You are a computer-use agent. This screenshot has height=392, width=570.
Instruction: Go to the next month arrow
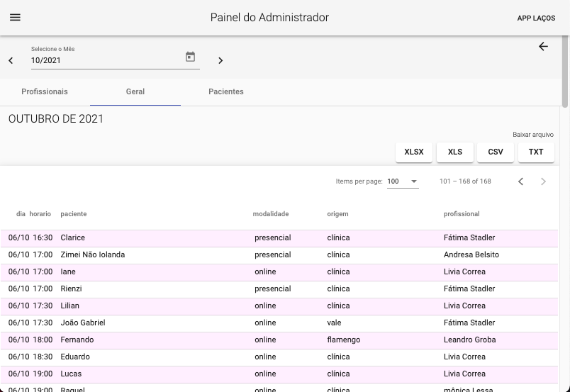click(220, 61)
